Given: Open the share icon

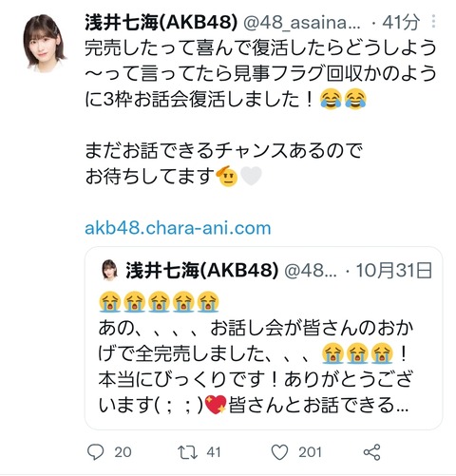Looking at the screenshot, I should coord(371,452).
